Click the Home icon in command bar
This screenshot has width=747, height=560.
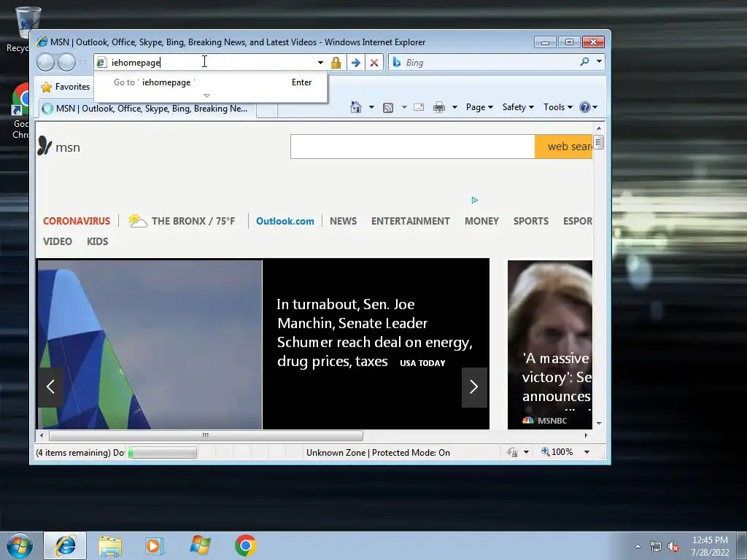point(356,107)
